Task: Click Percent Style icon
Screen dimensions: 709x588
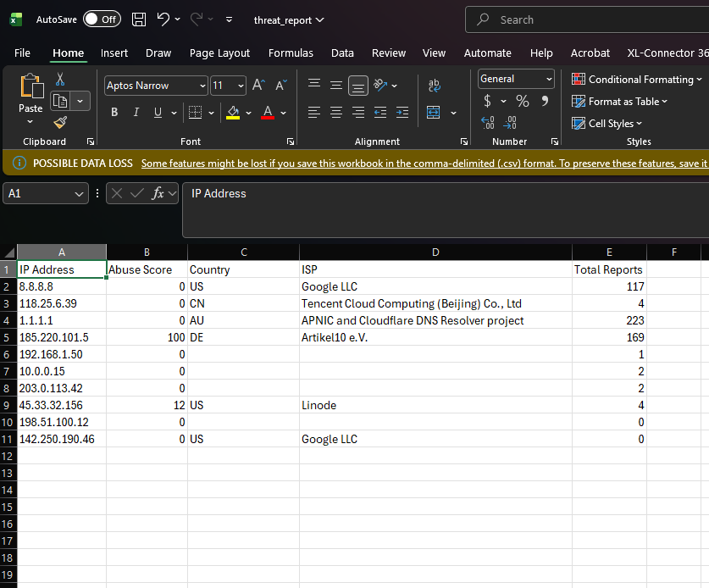Action: click(x=523, y=101)
